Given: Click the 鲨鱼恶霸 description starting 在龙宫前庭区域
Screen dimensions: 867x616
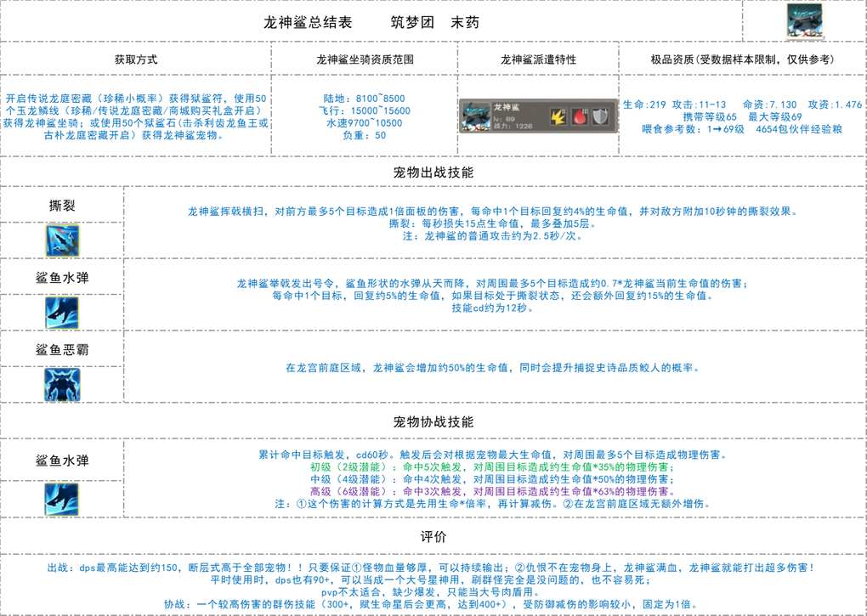Looking at the screenshot, I should (x=493, y=367).
